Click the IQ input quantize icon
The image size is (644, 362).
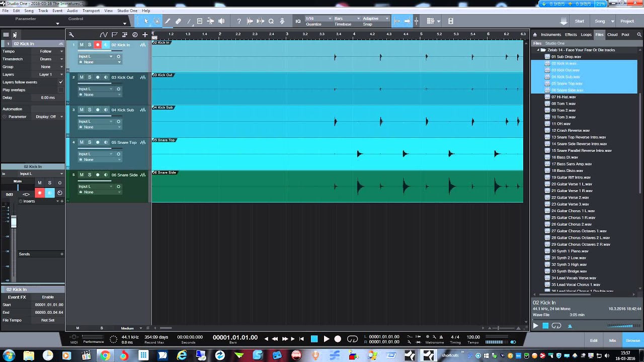(x=298, y=21)
